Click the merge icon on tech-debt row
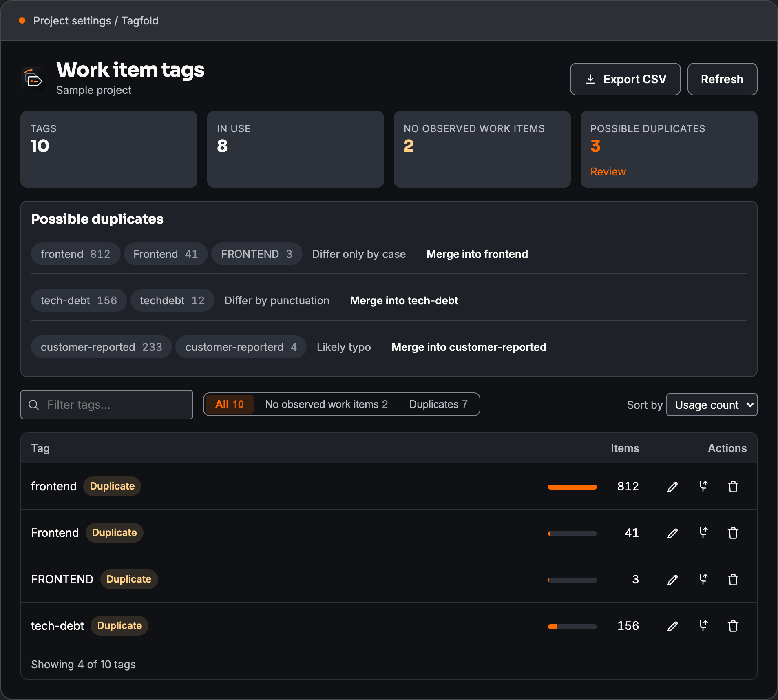This screenshot has width=778, height=700. coord(703,626)
